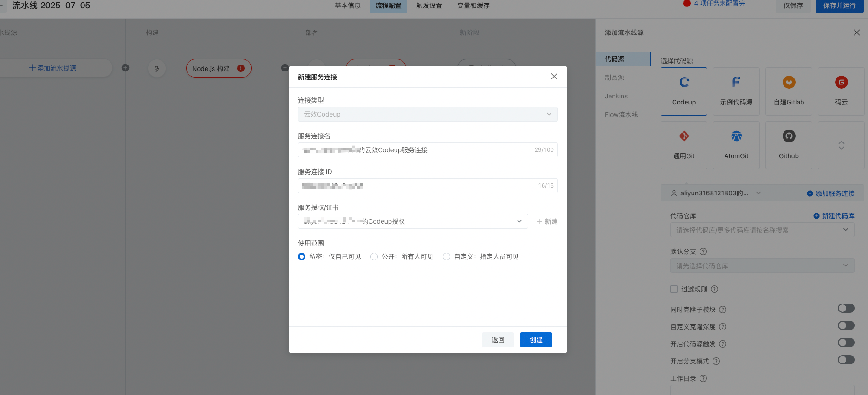Select the Github code source icon

789,136
